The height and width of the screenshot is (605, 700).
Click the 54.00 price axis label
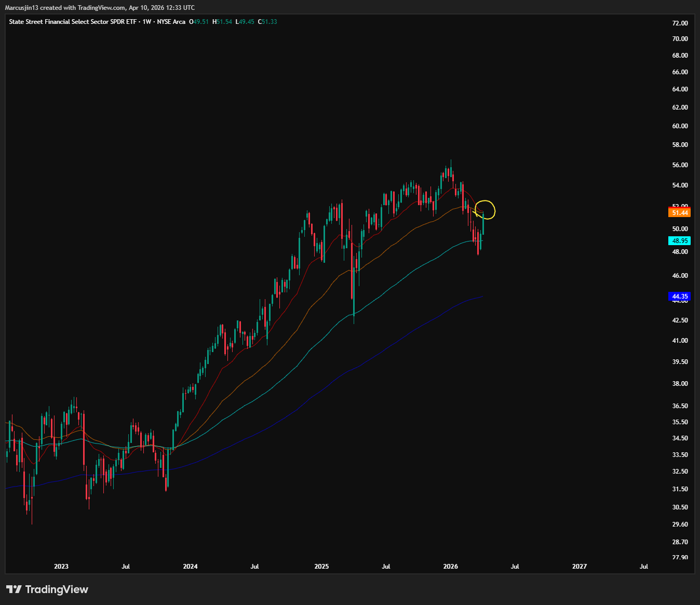pos(680,185)
